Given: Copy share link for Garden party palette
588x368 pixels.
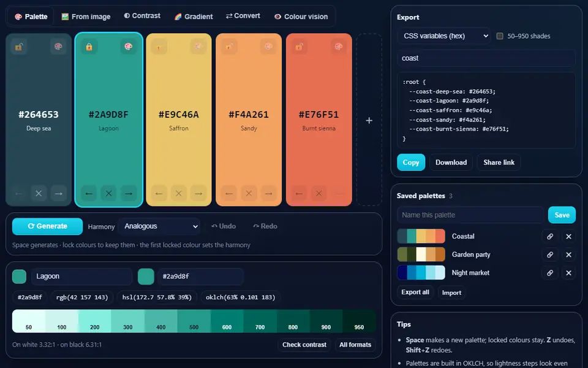Looking at the screenshot, I should (550, 255).
